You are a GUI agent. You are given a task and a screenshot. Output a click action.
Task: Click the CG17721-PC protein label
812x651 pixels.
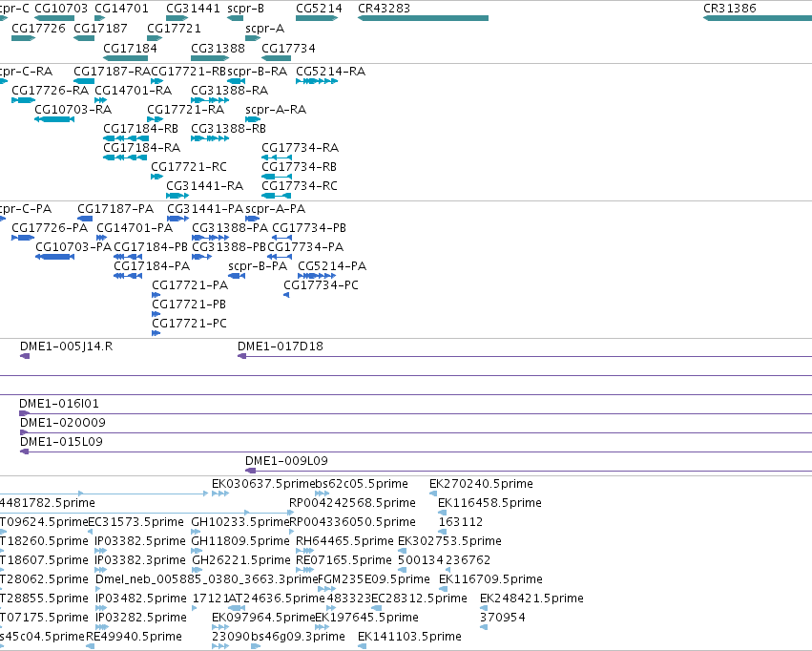click(190, 324)
